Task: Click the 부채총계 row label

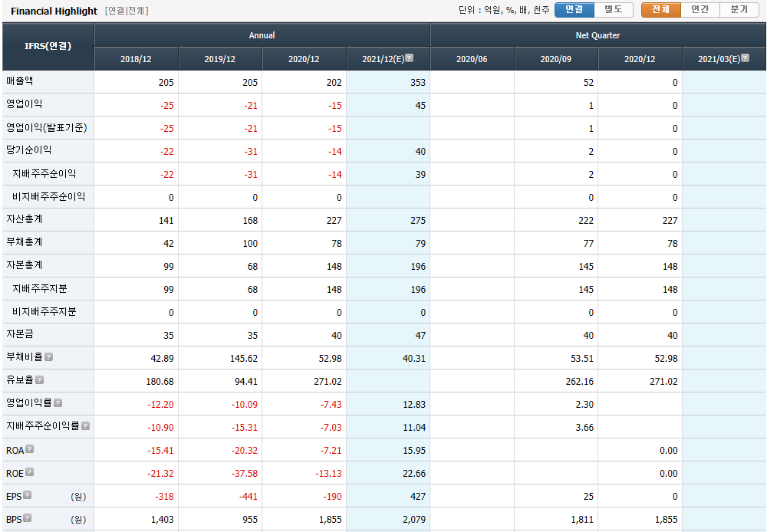Action: [x=25, y=242]
